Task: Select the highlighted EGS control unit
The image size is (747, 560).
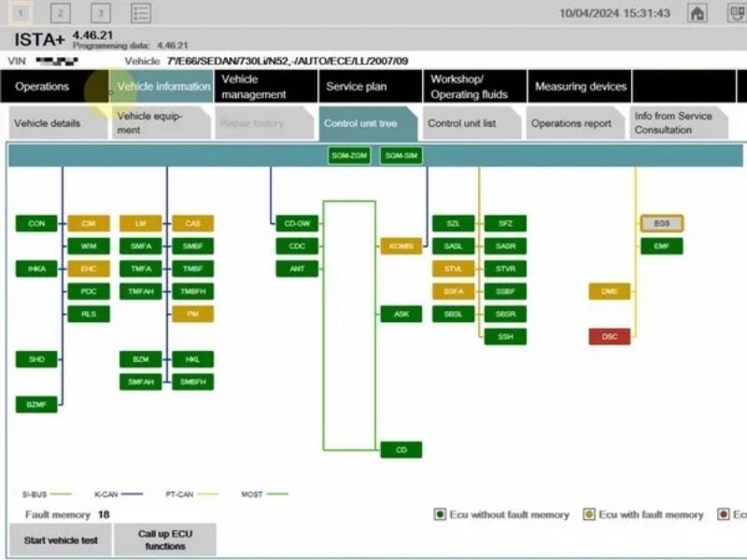Action: (x=661, y=224)
